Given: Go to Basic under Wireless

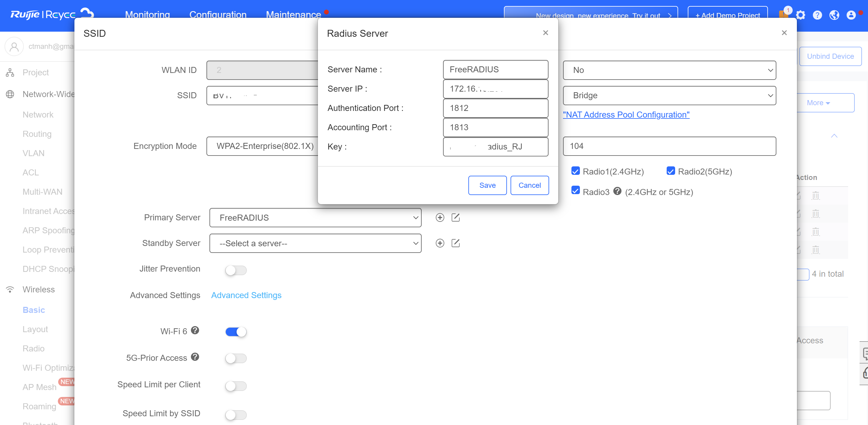Looking at the screenshot, I should click(34, 310).
